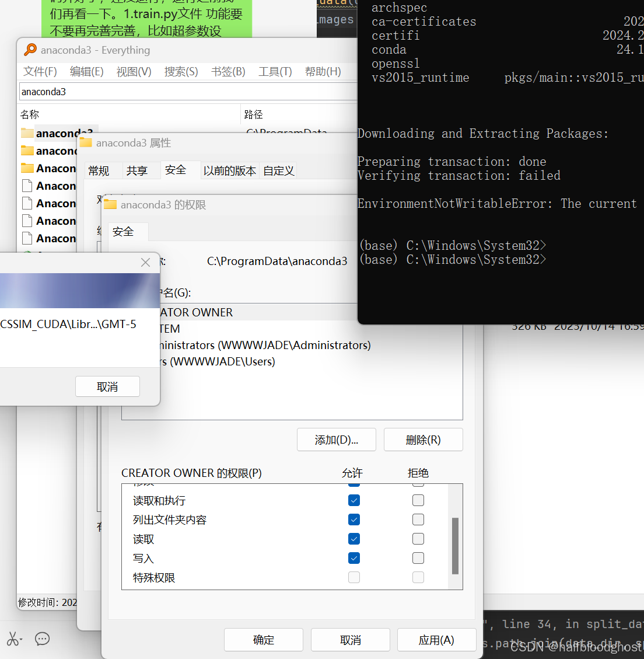Click the 'Verifying transaction: failed' terminal line

coord(459,176)
